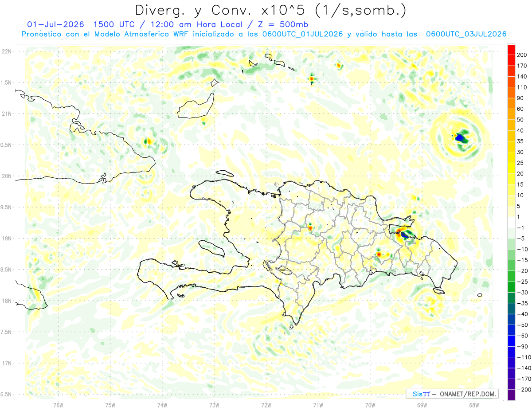
Task: Click the color bar label '-15'
Action: pyautogui.click(x=523, y=260)
